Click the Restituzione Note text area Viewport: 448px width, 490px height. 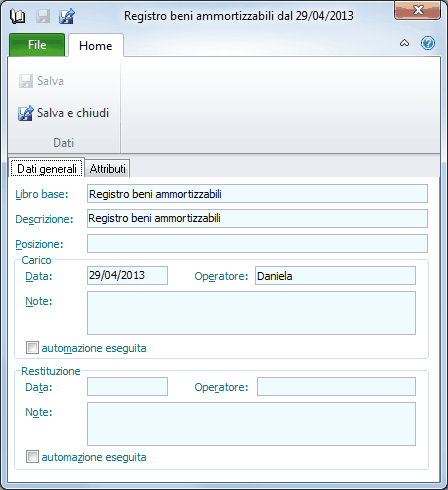click(251, 424)
